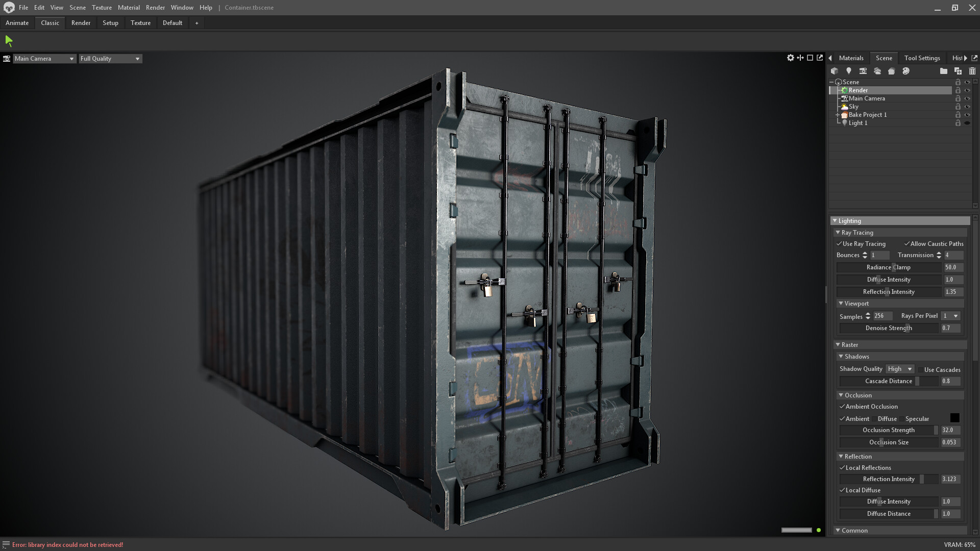
Task: Open the Shadow Quality dropdown
Action: pyautogui.click(x=899, y=369)
